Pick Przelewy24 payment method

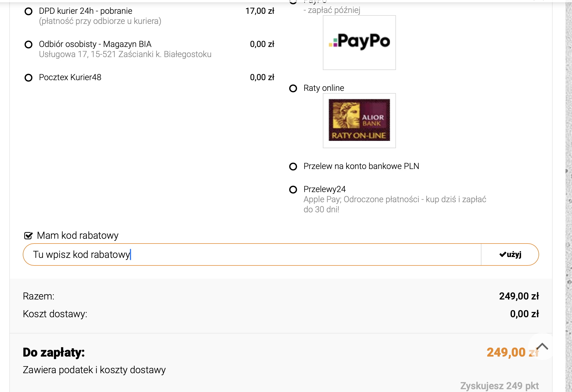(x=293, y=190)
